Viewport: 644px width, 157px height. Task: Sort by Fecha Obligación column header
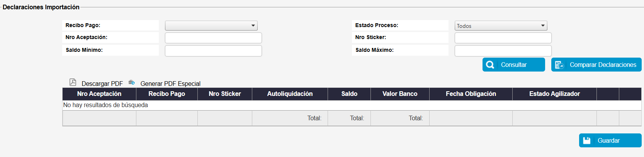(471, 94)
